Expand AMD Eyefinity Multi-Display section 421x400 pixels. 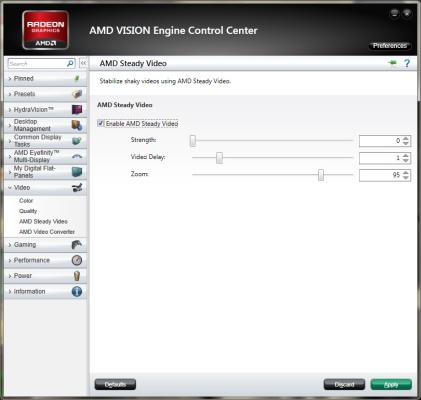click(45, 156)
